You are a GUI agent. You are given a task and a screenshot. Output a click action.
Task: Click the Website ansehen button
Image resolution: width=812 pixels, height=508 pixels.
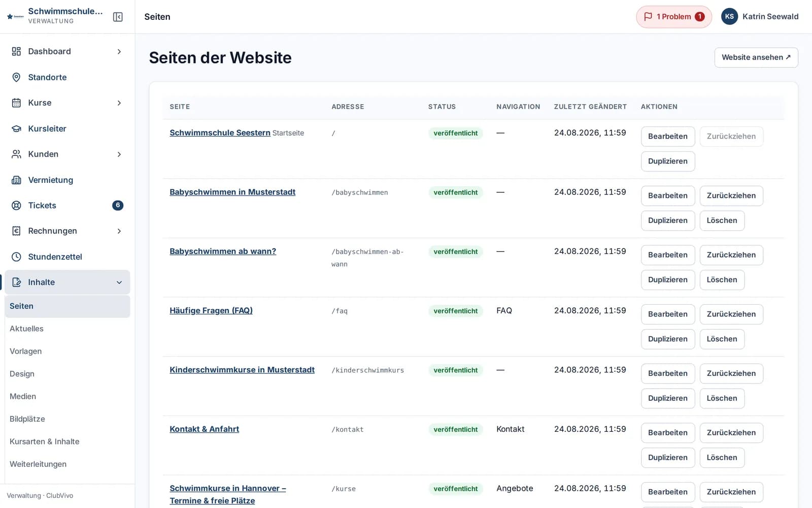tap(756, 57)
